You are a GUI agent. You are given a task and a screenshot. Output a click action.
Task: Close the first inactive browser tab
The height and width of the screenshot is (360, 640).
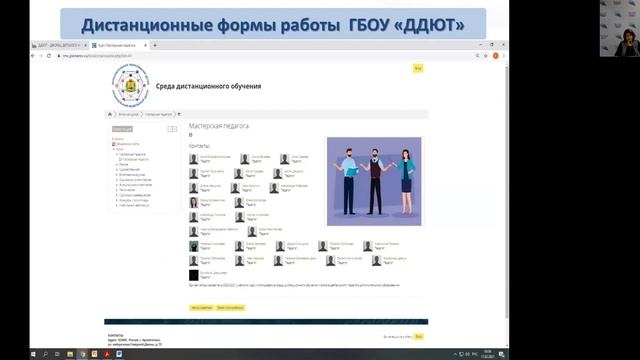coord(85,45)
